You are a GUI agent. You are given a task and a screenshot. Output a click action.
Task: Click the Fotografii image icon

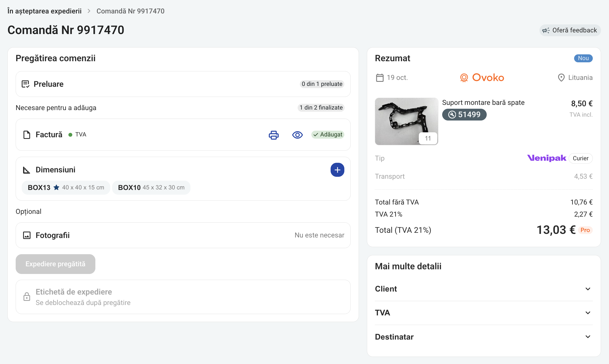(27, 235)
